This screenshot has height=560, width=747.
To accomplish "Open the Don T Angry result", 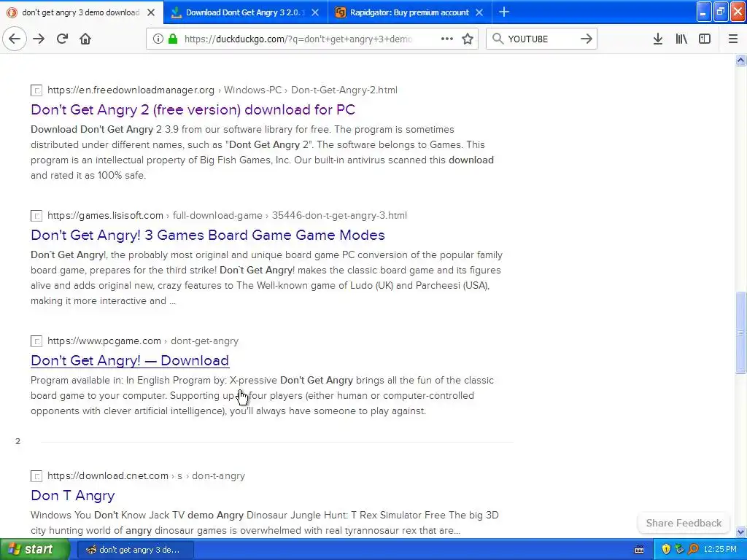I will point(72,495).
